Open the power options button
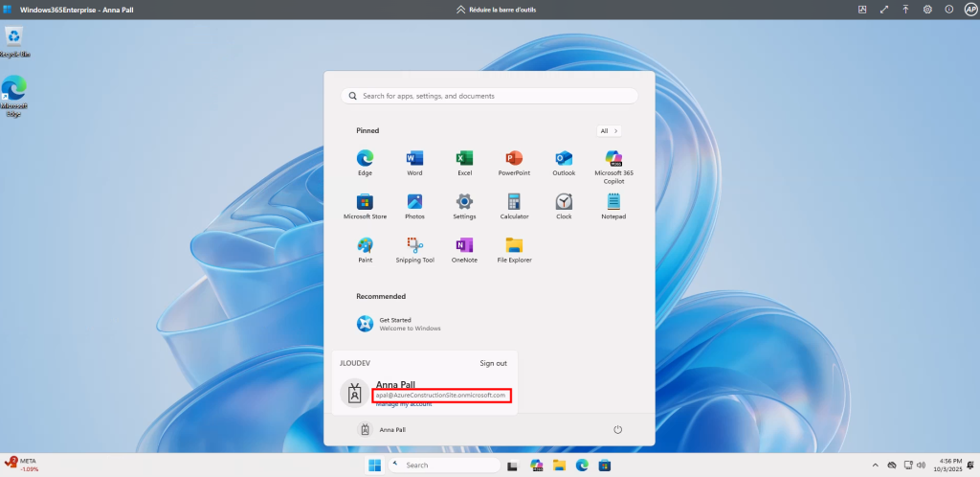The height and width of the screenshot is (477, 980). 617,430
